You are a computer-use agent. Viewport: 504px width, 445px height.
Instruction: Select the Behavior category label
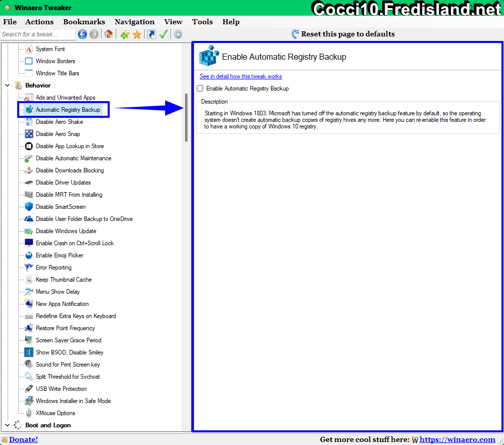point(38,85)
